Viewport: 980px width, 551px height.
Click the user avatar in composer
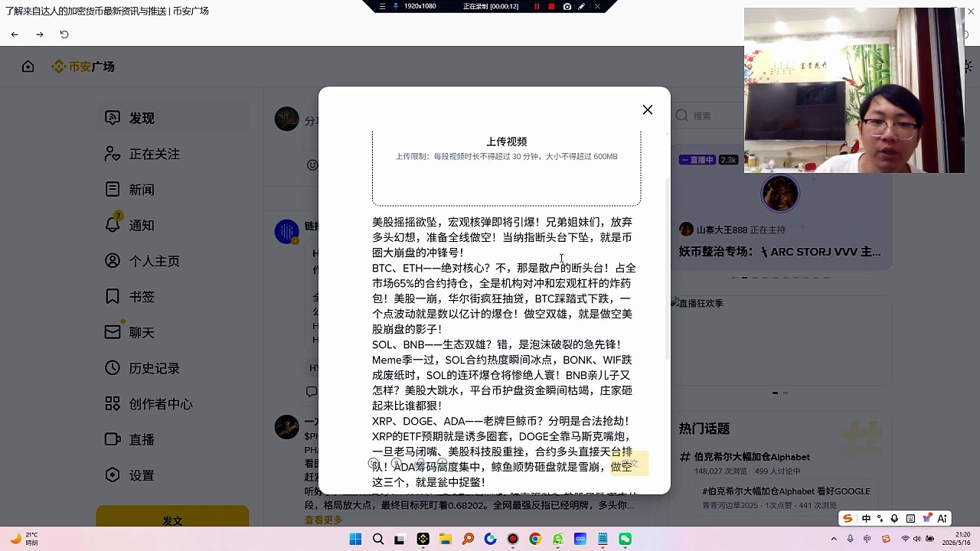(287, 119)
